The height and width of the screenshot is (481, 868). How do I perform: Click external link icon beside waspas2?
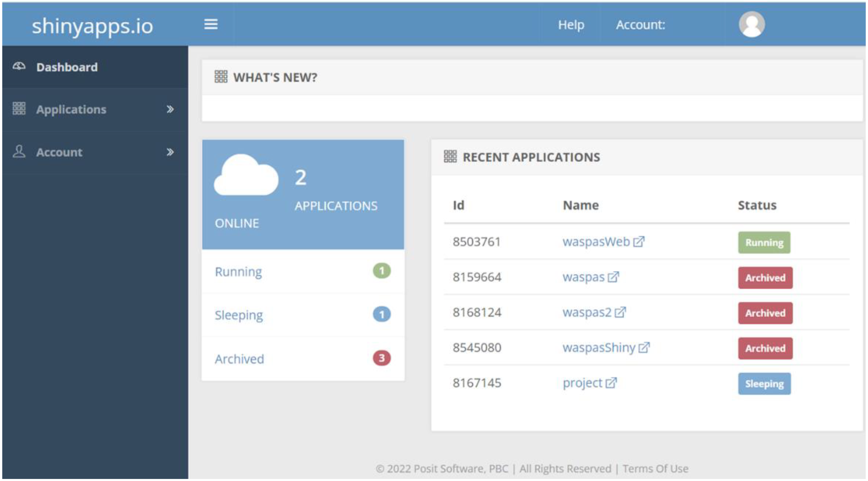point(620,313)
